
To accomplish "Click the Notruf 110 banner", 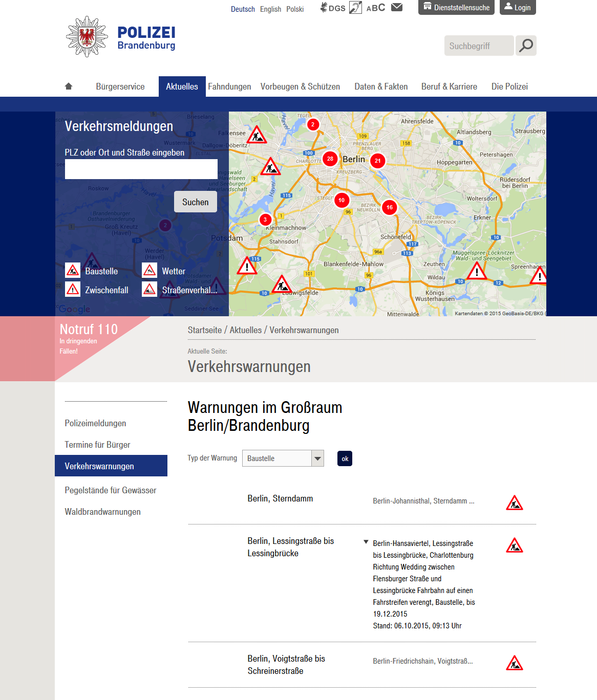I will tap(89, 338).
